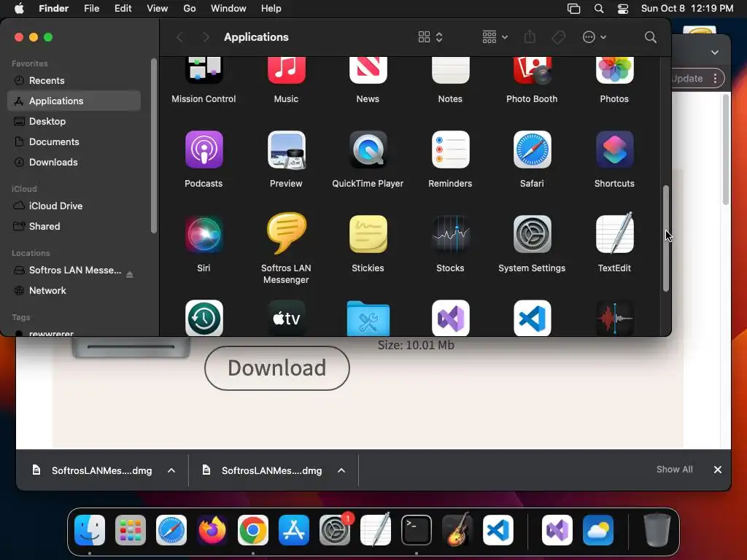747x560 pixels.
Task: Open the Preview app icon
Action: [x=286, y=149]
